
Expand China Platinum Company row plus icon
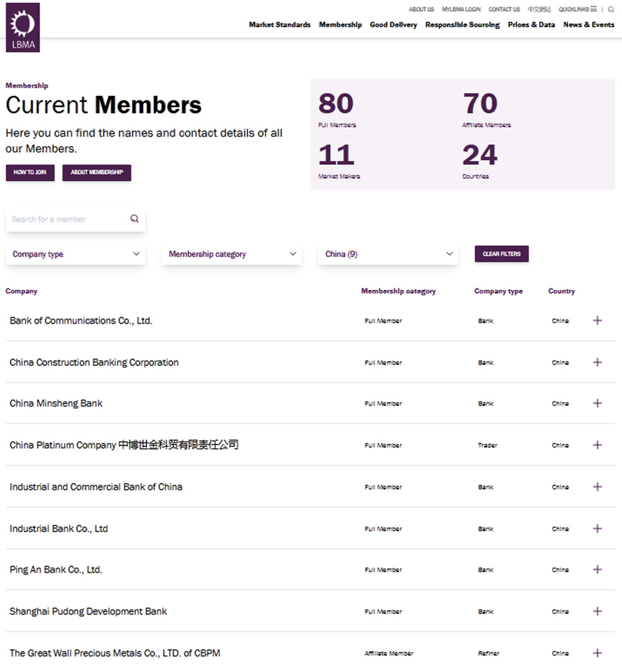click(597, 445)
